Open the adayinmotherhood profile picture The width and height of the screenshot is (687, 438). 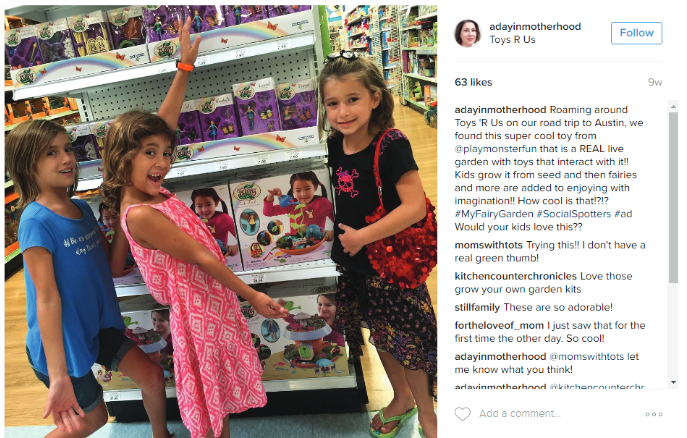pyautogui.click(x=467, y=33)
